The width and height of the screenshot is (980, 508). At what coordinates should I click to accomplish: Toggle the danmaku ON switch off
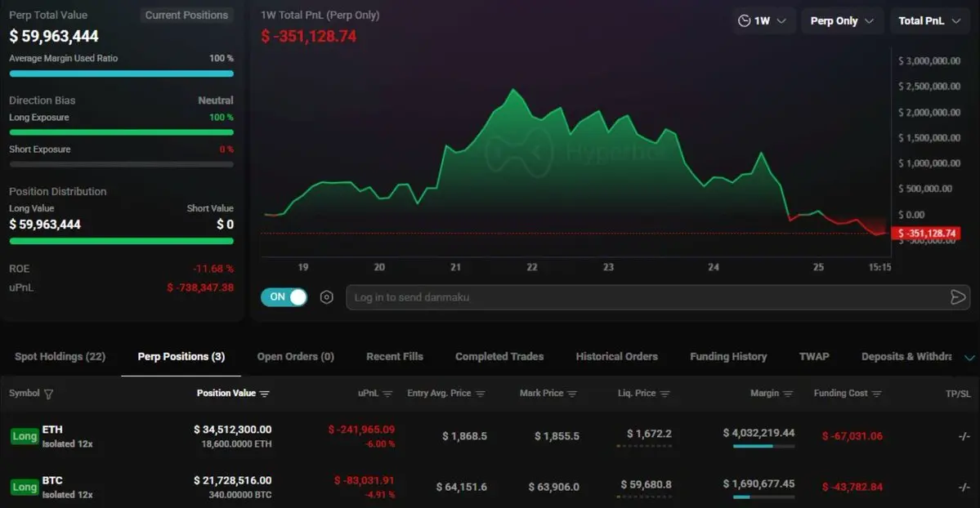pos(284,296)
